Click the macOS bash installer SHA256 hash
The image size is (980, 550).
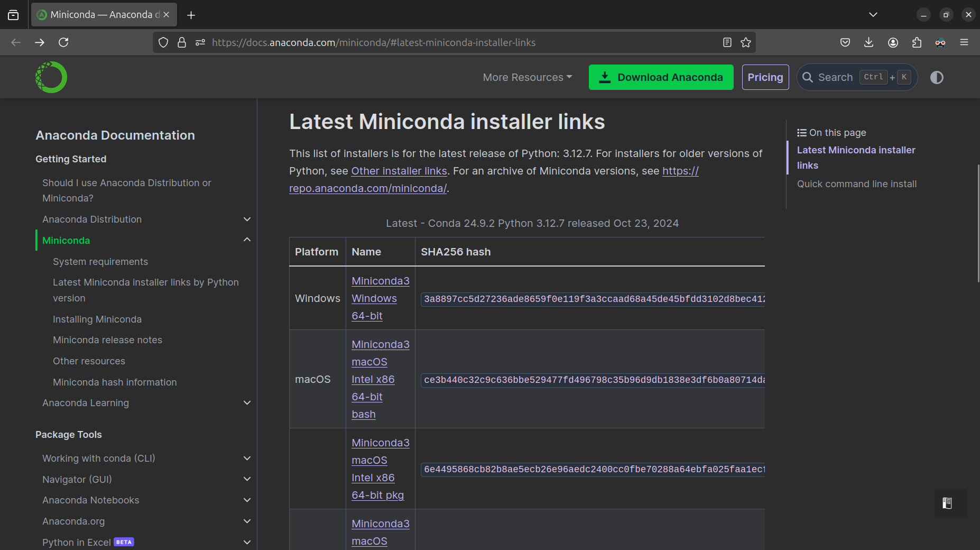pyautogui.click(x=593, y=380)
